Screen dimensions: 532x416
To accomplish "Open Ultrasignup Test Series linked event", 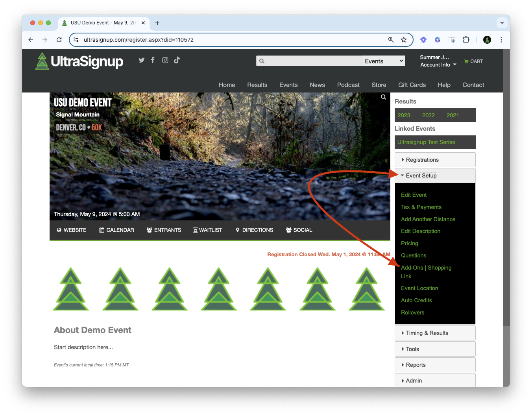I will [x=426, y=142].
